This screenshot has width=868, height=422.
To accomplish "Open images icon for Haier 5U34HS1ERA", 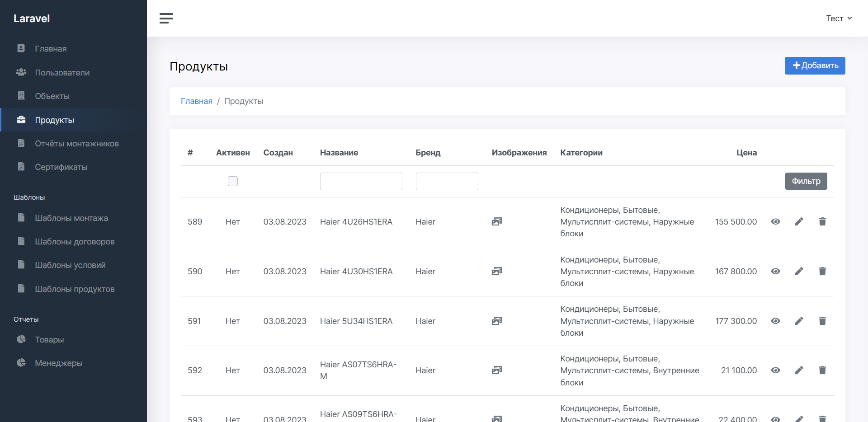I will pos(497,321).
